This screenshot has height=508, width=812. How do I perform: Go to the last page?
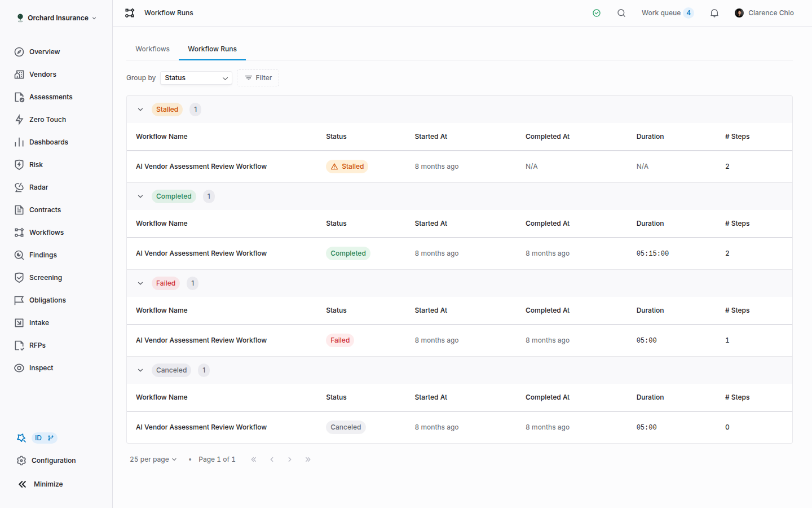point(308,459)
